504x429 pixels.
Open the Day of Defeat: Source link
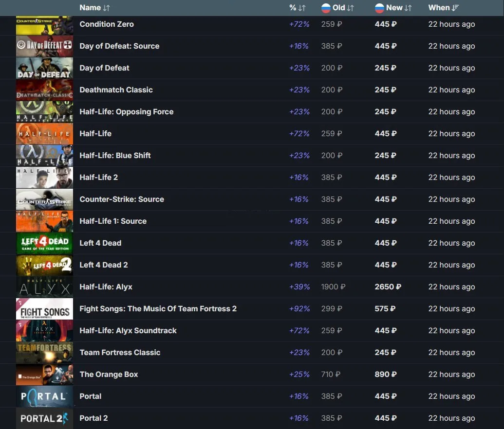[x=120, y=46]
